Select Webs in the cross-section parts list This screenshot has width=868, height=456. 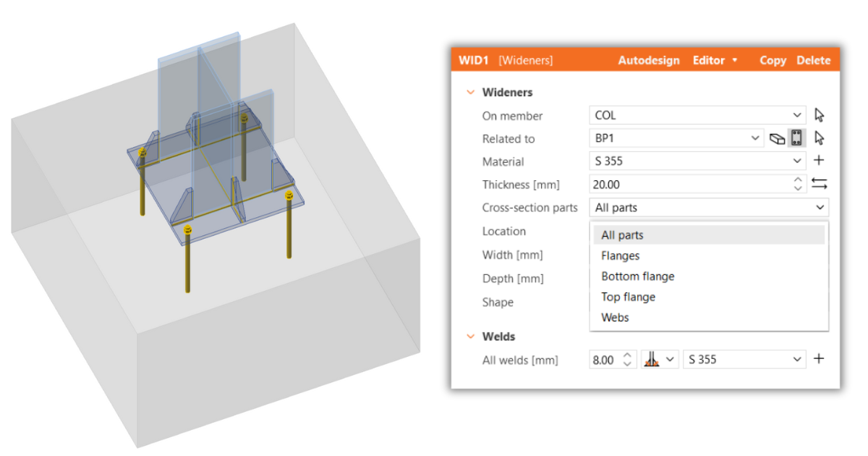tap(615, 318)
